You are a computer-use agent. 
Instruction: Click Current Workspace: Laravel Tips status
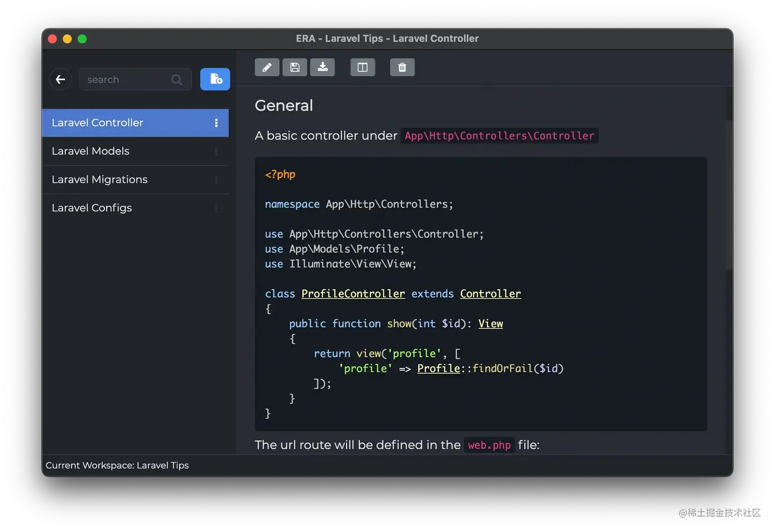click(x=117, y=465)
